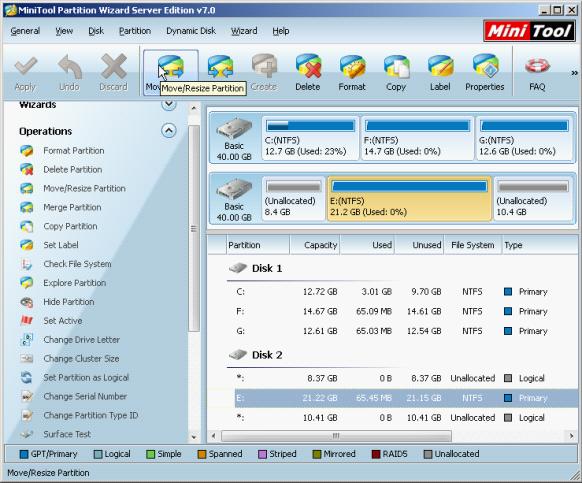Click the Merge Partition operation icon
582x483 pixels.
click(x=27, y=207)
